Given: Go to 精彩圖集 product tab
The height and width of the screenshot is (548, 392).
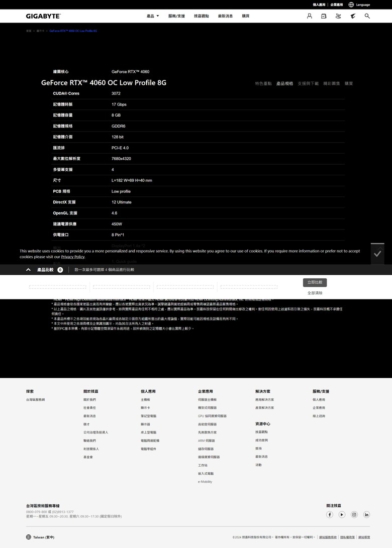Looking at the screenshot, I should click(332, 83).
